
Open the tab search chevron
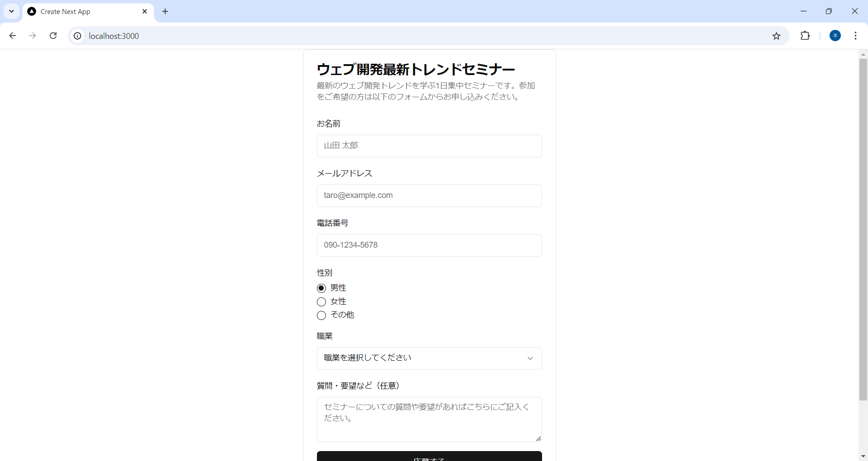[x=11, y=11]
